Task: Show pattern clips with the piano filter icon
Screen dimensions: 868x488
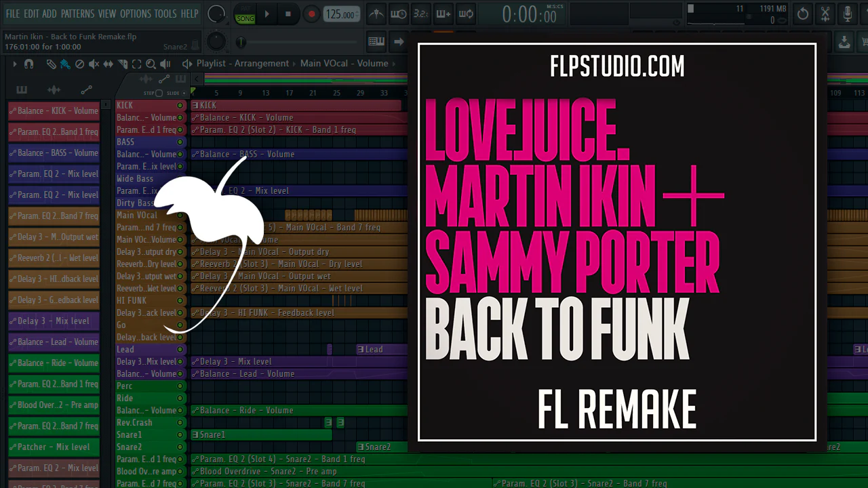Action: click(x=22, y=89)
